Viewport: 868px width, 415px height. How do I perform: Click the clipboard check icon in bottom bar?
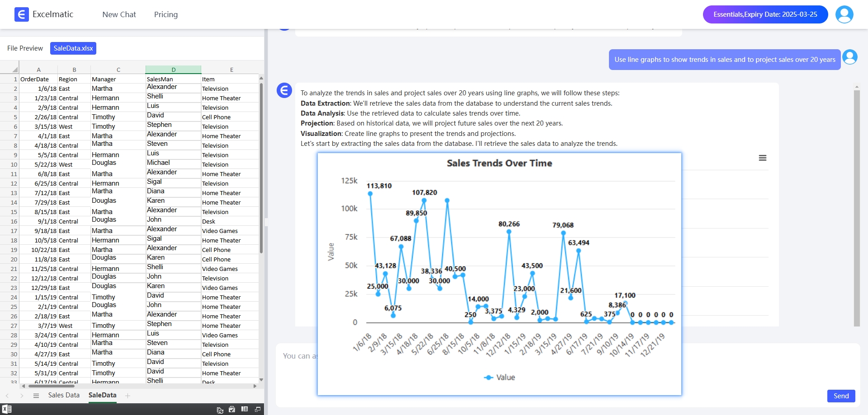[x=232, y=409]
